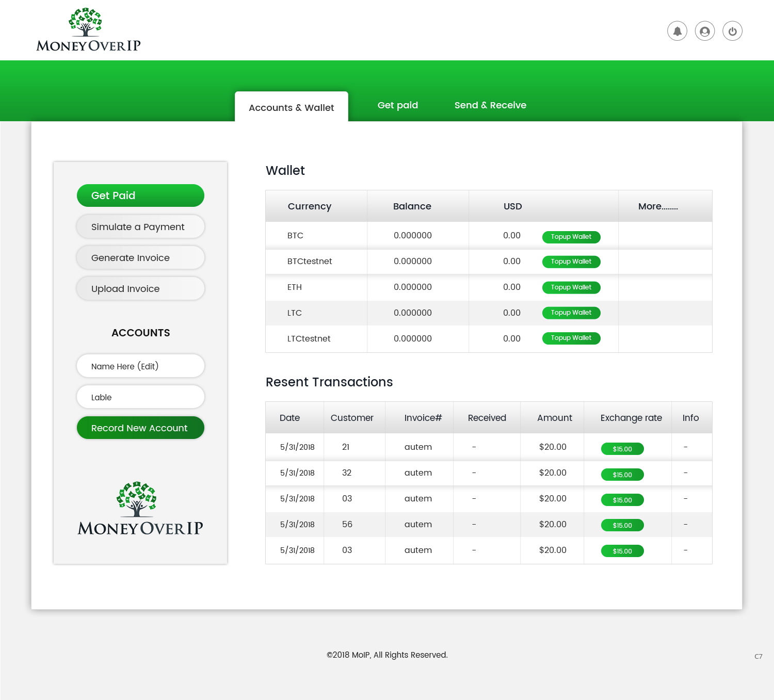Image resolution: width=774 pixels, height=700 pixels.
Task: Click Topup Wallet for ETH
Action: (x=571, y=287)
